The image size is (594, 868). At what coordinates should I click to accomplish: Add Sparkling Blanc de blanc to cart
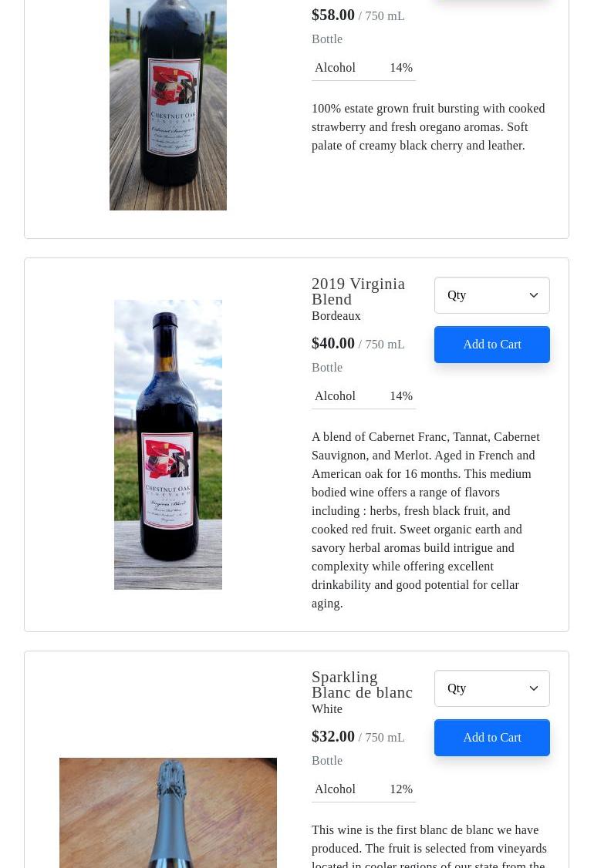491,738
